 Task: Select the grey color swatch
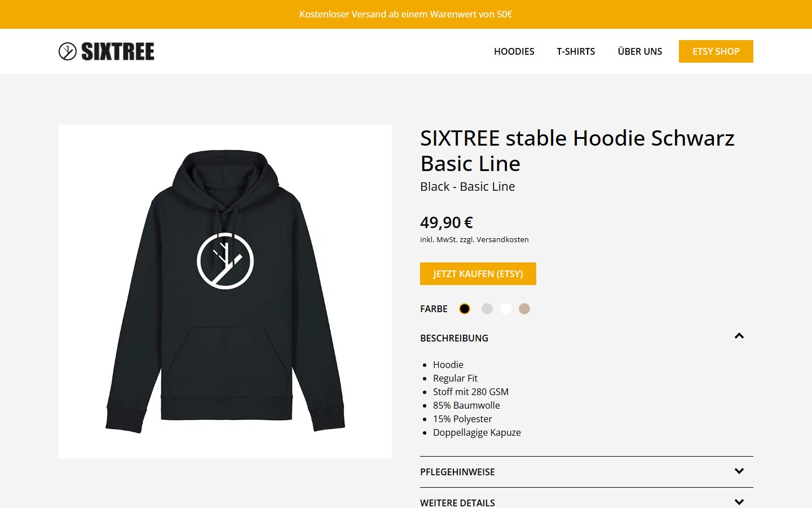[x=487, y=309]
